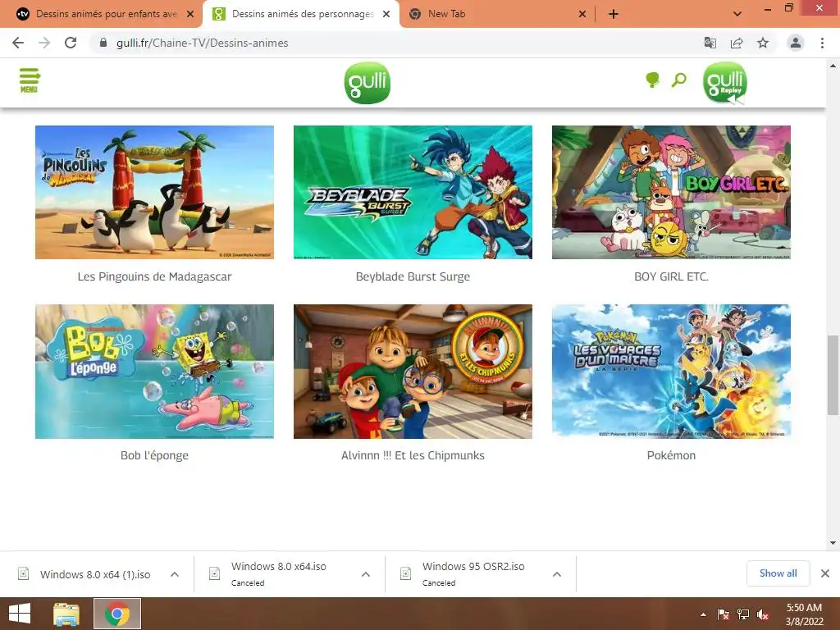The width and height of the screenshot is (840, 630).
Task: Click the 'Pokémon' title link
Action: click(671, 455)
